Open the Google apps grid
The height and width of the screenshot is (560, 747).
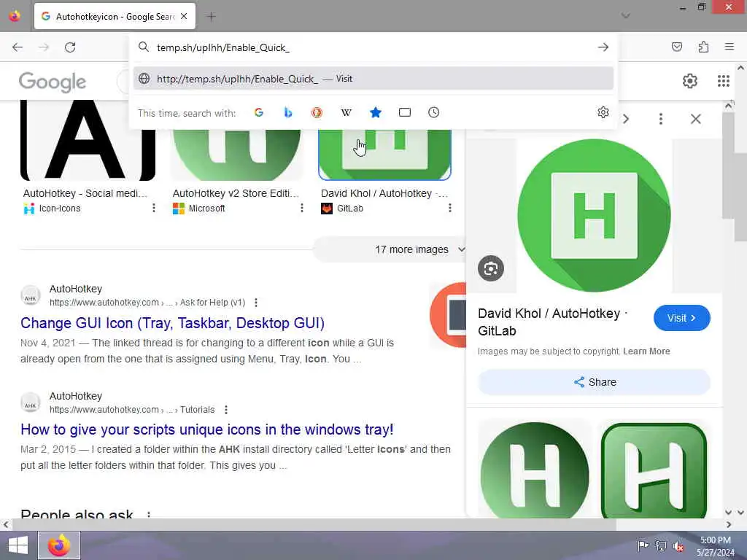click(724, 81)
